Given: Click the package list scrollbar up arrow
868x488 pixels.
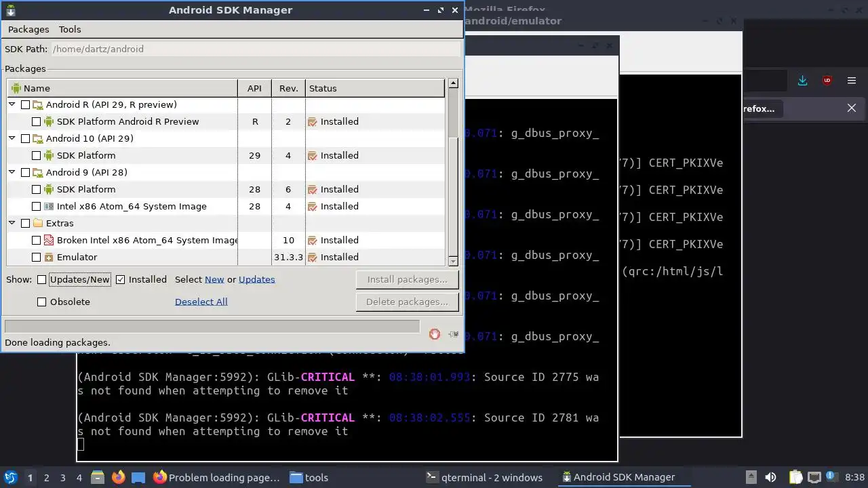Looking at the screenshot, I should coord(453,83).
